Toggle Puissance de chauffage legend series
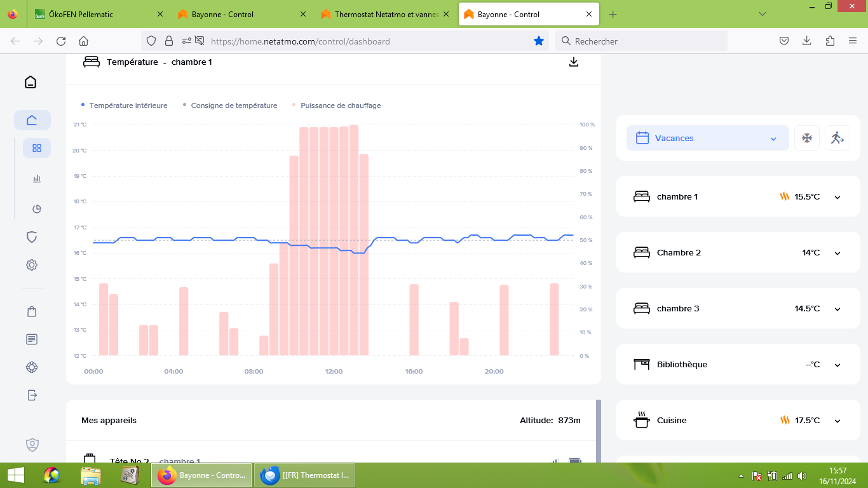The height and width of the screenshot is (488, 868). (340, 105)
